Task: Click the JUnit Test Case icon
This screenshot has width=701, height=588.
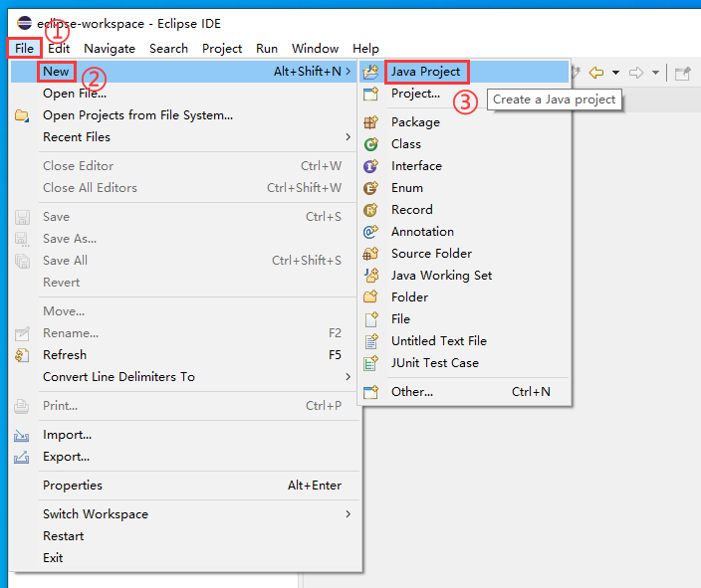Action: point(371,363)
